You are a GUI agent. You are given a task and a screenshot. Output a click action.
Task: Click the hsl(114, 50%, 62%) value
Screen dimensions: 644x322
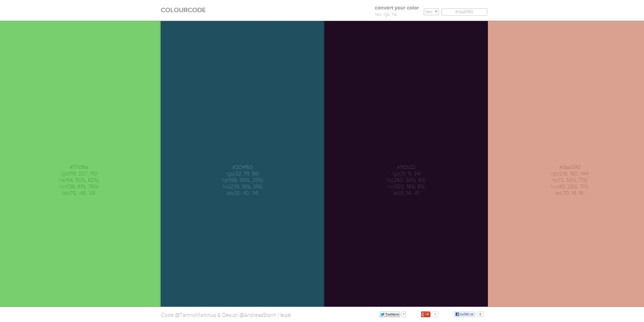point(79,180)
